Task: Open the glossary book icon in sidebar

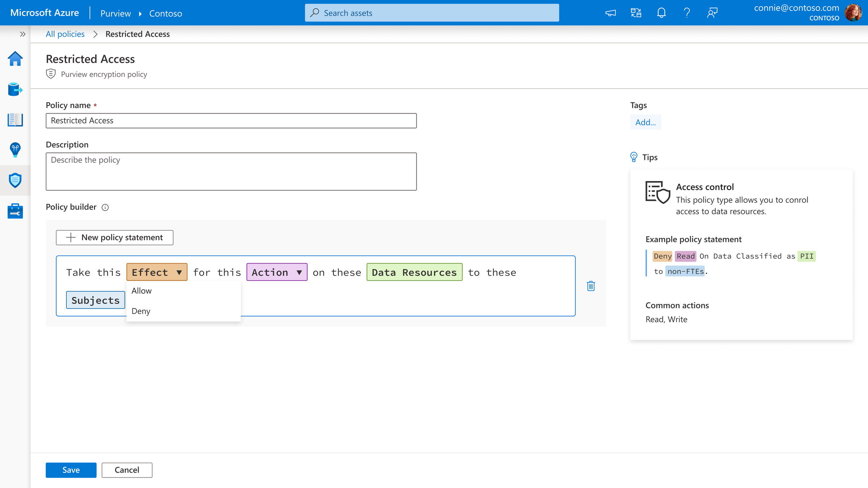Action: click(15, 120)
